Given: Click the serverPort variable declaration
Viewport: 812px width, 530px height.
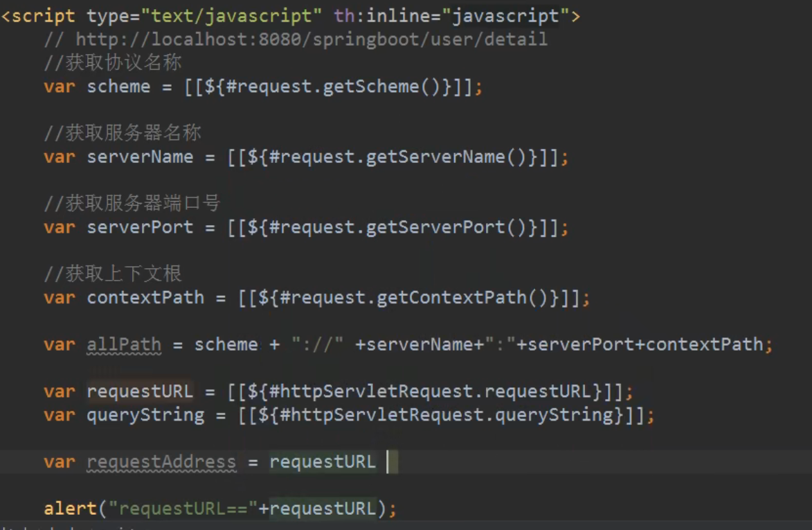Looking at the screenshot, I should tap(306, 227).
